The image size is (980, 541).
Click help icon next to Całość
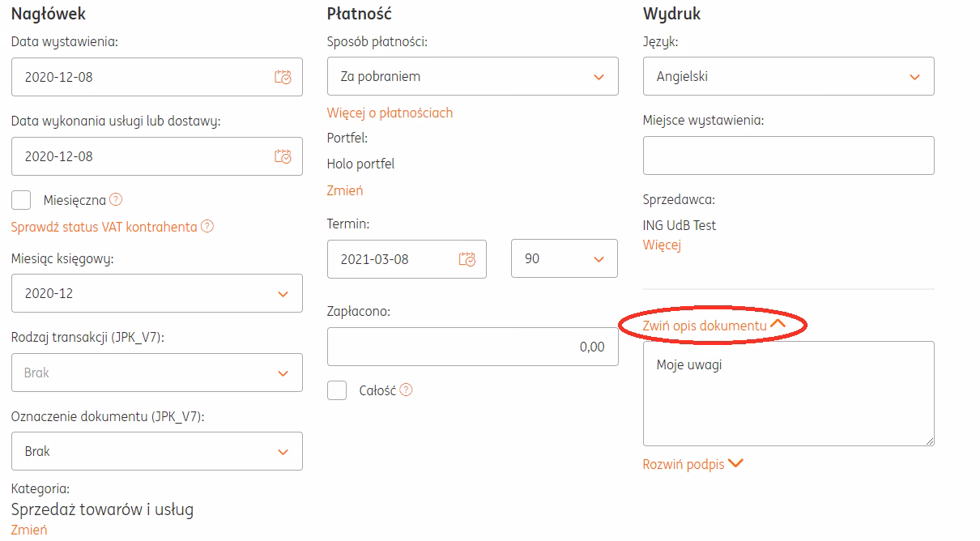point(405,390)
